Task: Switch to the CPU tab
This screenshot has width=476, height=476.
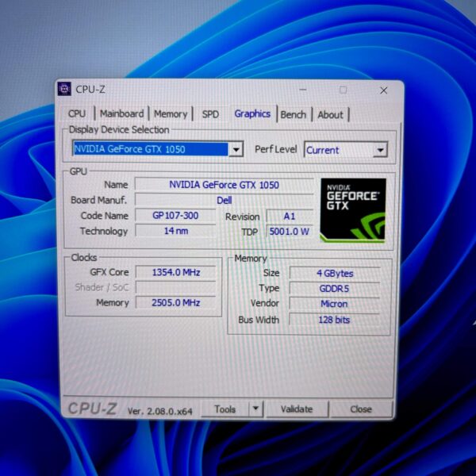Action: (x=77, y=113)
